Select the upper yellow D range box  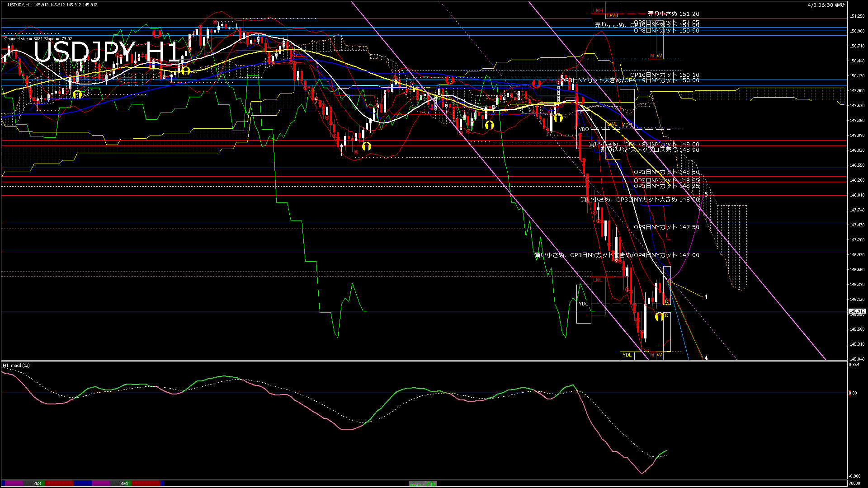(x=667, y=286)
